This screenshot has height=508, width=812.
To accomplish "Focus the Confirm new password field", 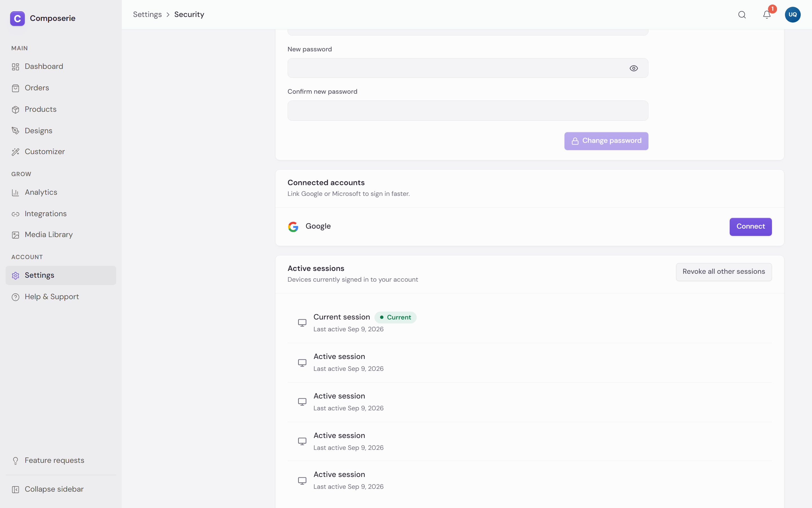I will [468, 111].
